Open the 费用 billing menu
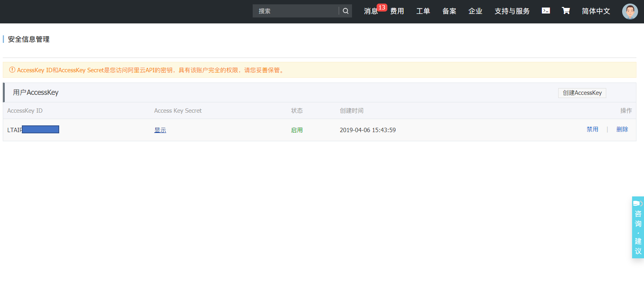 397,11
